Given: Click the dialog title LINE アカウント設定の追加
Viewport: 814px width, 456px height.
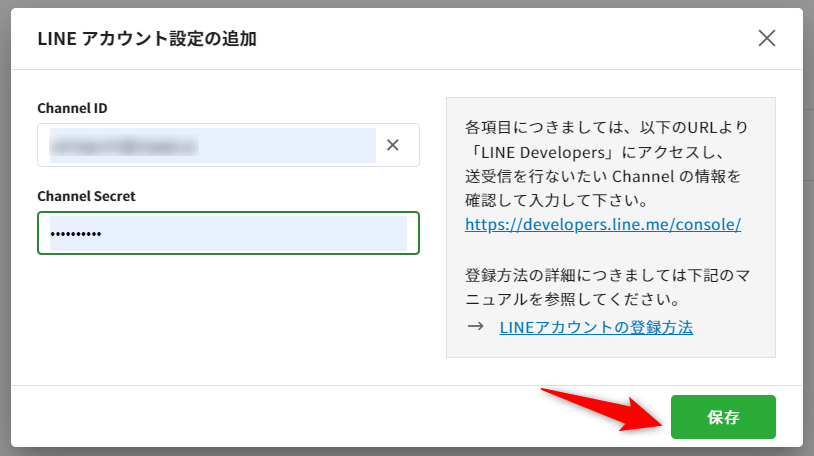Looking at the screenshot, I should (x=147, y=39).
